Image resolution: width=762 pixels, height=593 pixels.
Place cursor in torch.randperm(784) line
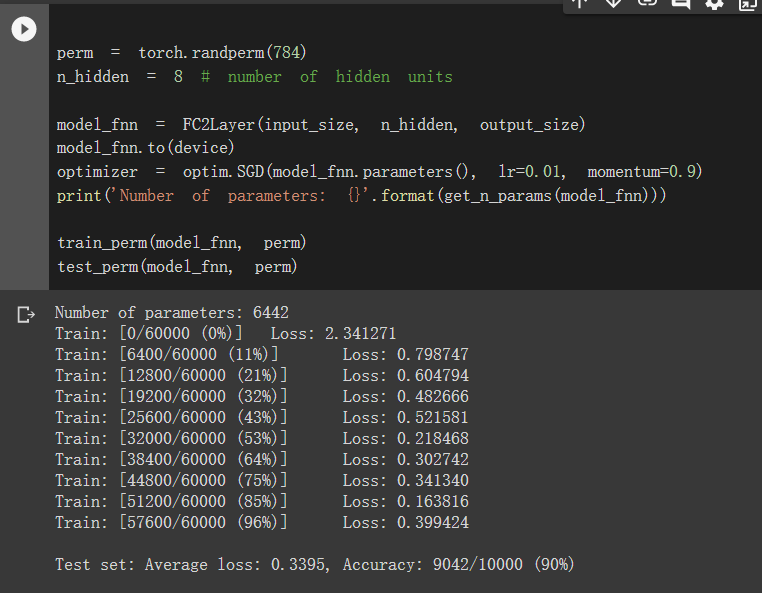click(x=181, y=52)
